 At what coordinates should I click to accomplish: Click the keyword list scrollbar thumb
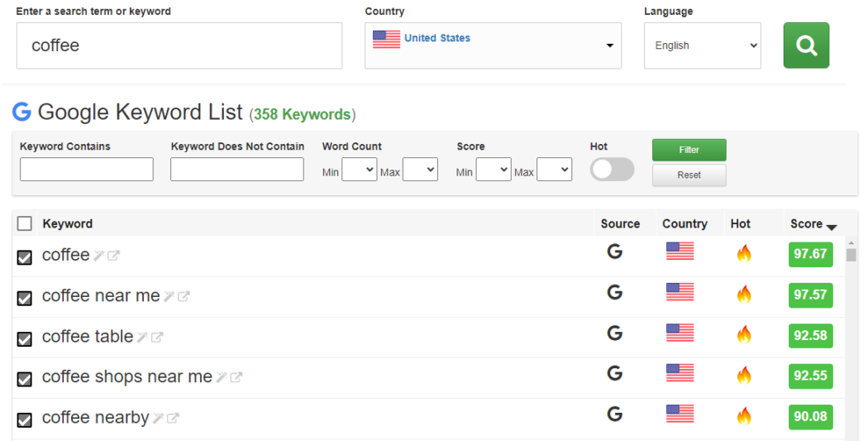tap(851, 254)
